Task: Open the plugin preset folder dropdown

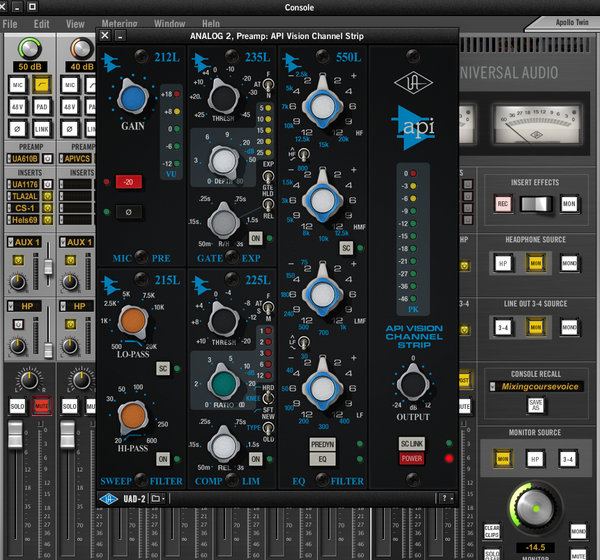Action: click(160, 498)
